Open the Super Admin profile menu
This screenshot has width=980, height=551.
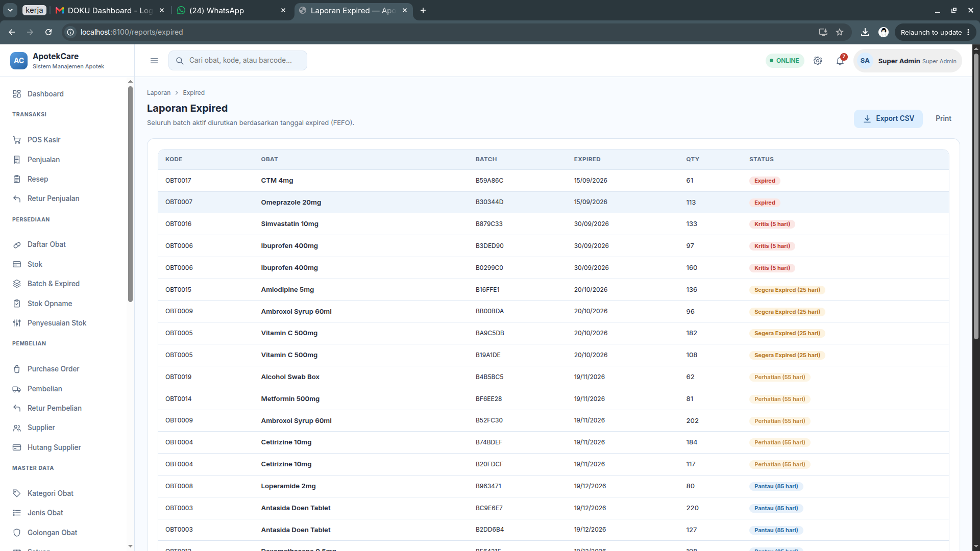908,61
